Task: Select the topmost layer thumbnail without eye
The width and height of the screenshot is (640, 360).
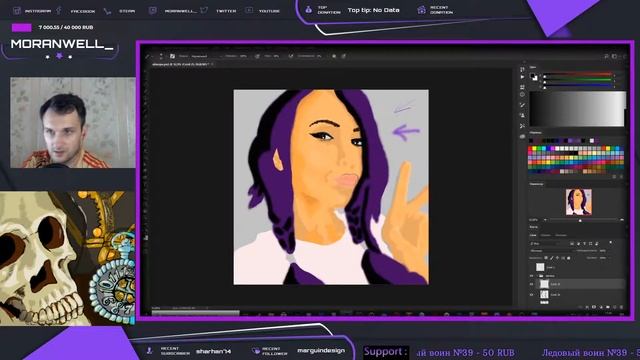Action: [540, 267]
